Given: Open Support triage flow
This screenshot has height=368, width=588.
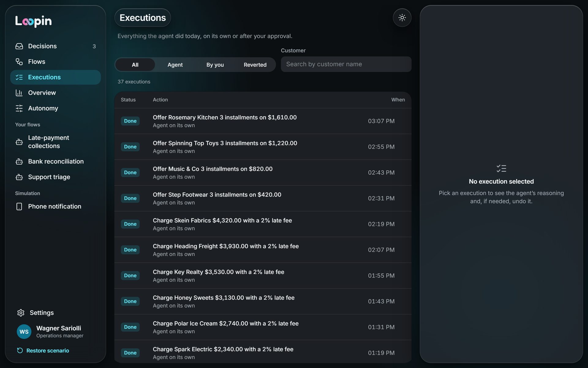Looking at the screenshot, I should 55,177.
